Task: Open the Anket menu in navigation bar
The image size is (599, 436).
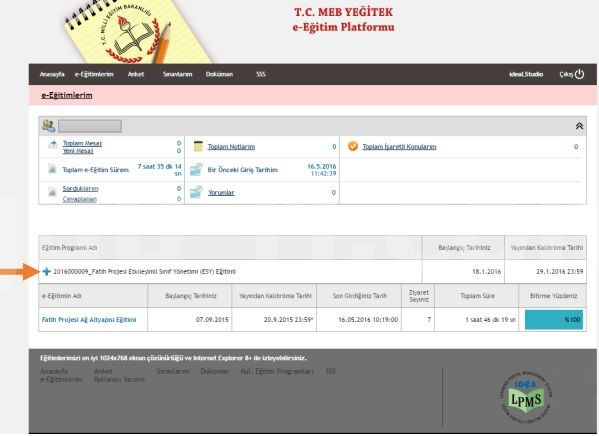Action: pos(136,74)
